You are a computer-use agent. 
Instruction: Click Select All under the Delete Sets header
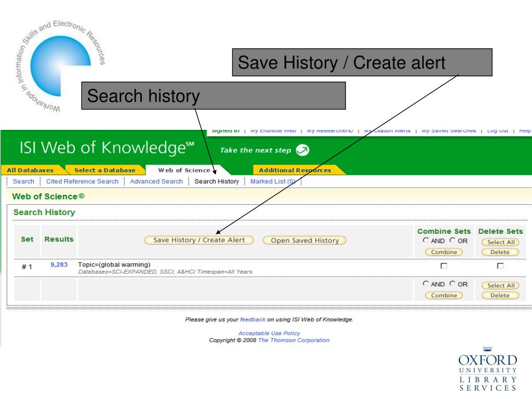[x=500, y=242]
